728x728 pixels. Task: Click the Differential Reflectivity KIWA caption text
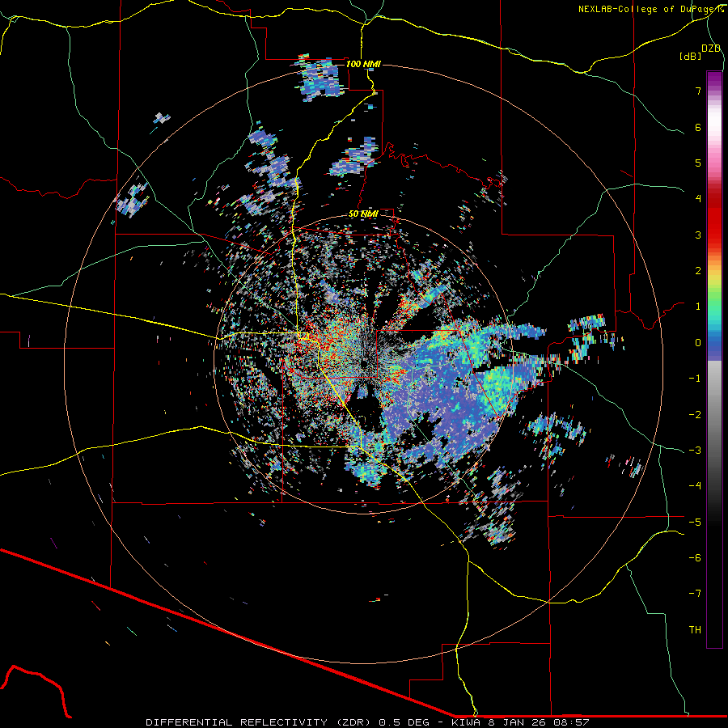click(367, 722)
